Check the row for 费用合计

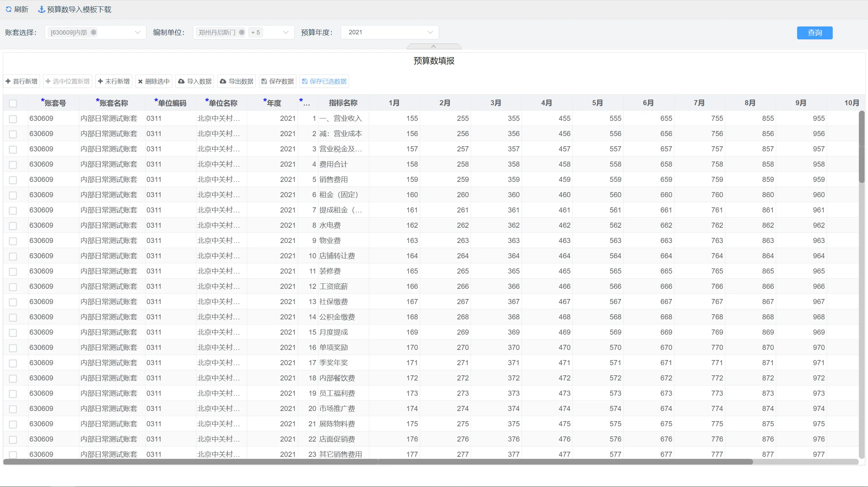[13, 165]
